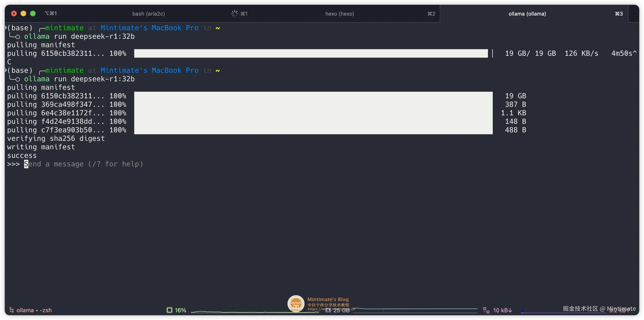This screenshot has height=320, width=644.
Task: Expand the first (base) prompt disclosure triangle
Action: (x=6, y=27)
